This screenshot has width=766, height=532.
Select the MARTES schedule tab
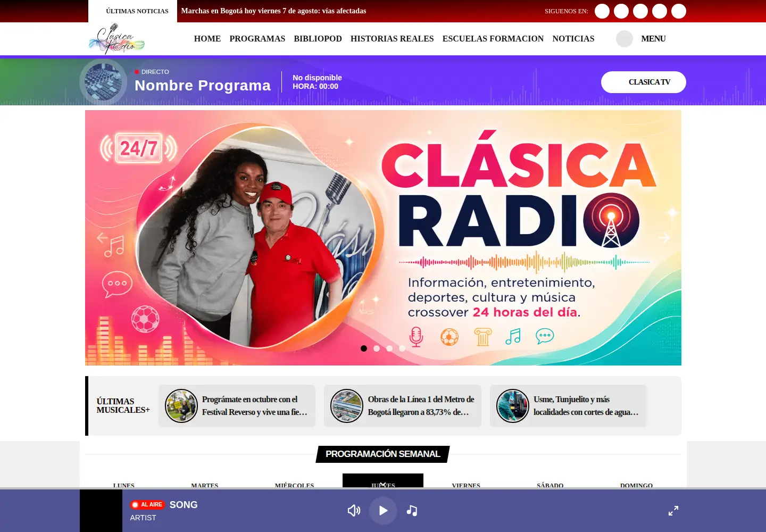click(x=205, y=485)
